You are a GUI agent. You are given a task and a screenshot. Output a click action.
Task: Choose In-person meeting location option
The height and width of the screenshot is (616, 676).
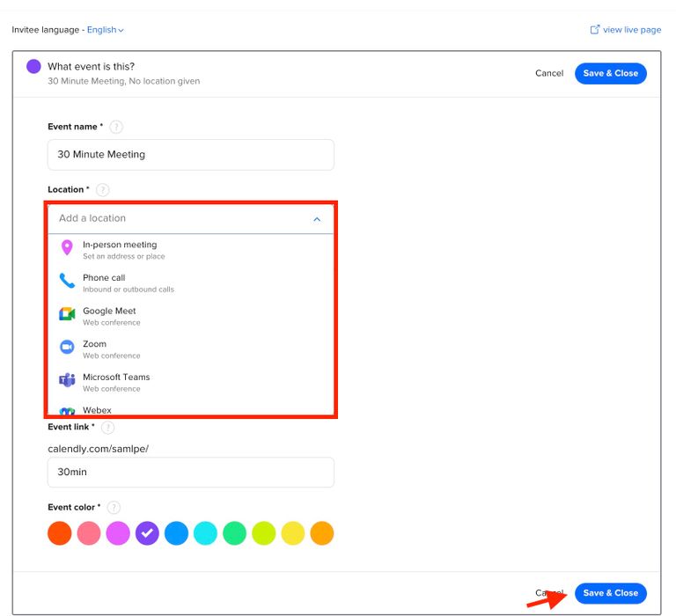(190, 250)
